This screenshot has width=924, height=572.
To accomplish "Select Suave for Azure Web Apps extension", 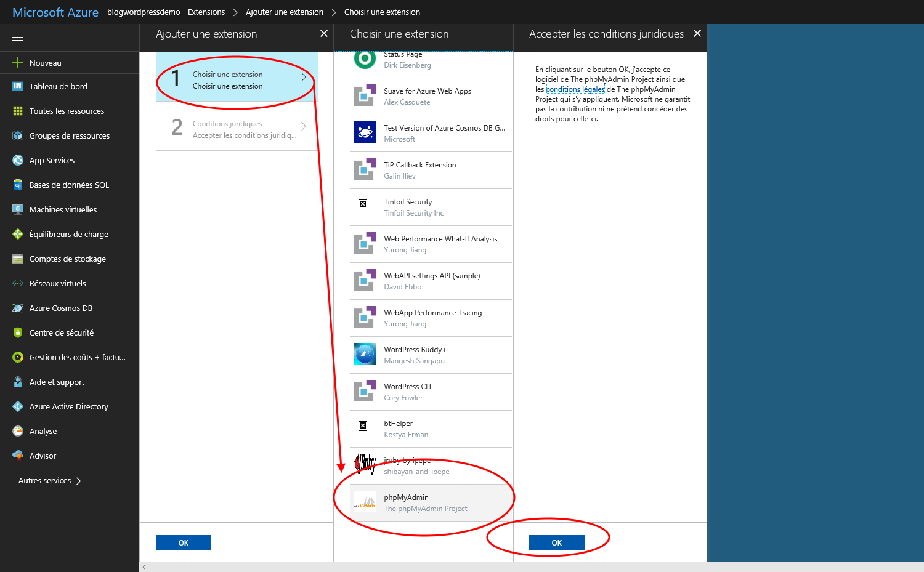I will (431, 96).
